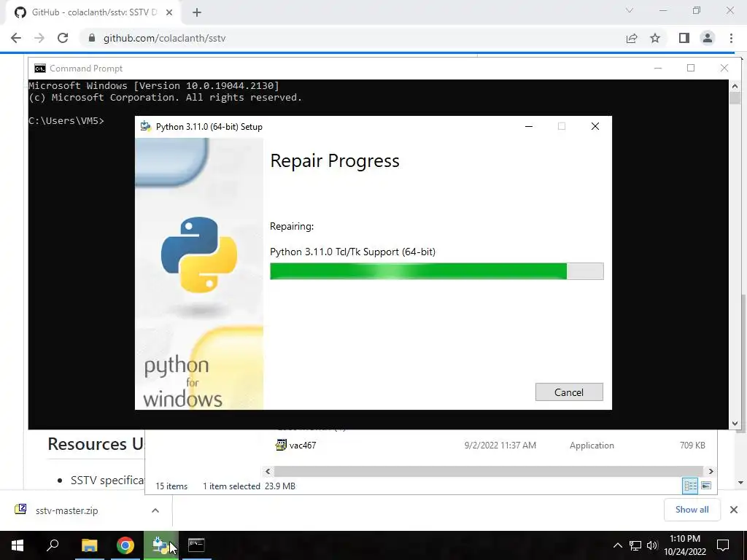Open sstv-master.zip download item
This screenshot has width=747, height=560.
click(x=66, y=510)
